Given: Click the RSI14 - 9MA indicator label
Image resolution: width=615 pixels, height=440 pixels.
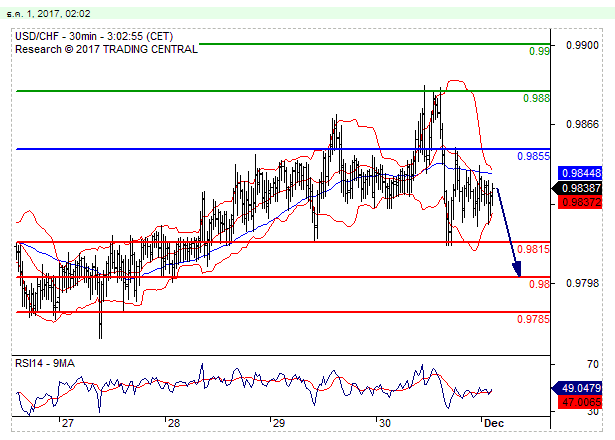Looking at the screenshot, I should click(45, 364).
